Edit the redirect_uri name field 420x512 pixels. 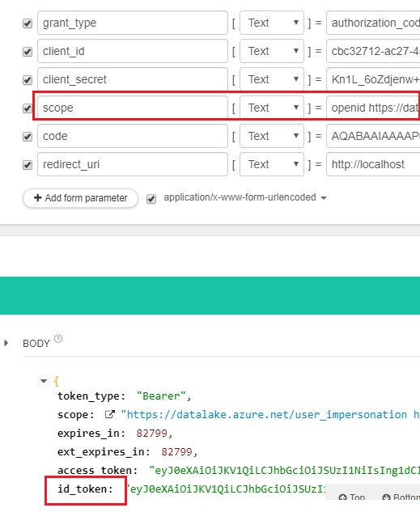(x=133, y=164)
